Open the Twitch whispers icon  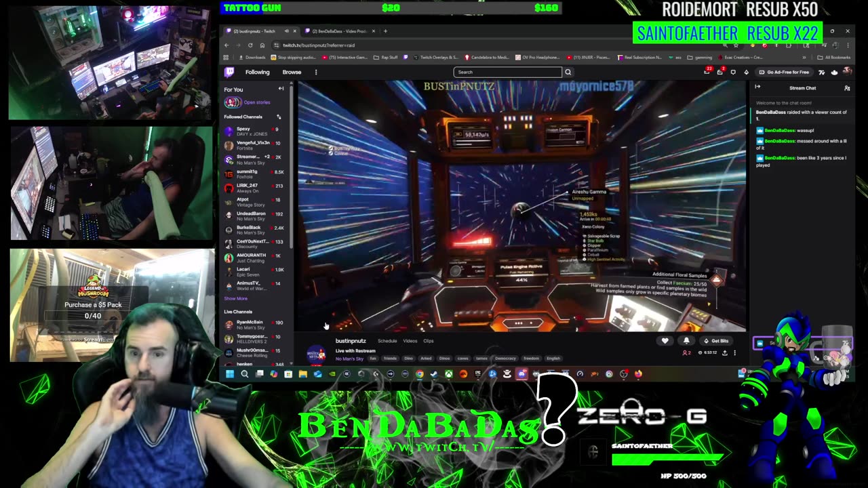[x=733, y=72]
